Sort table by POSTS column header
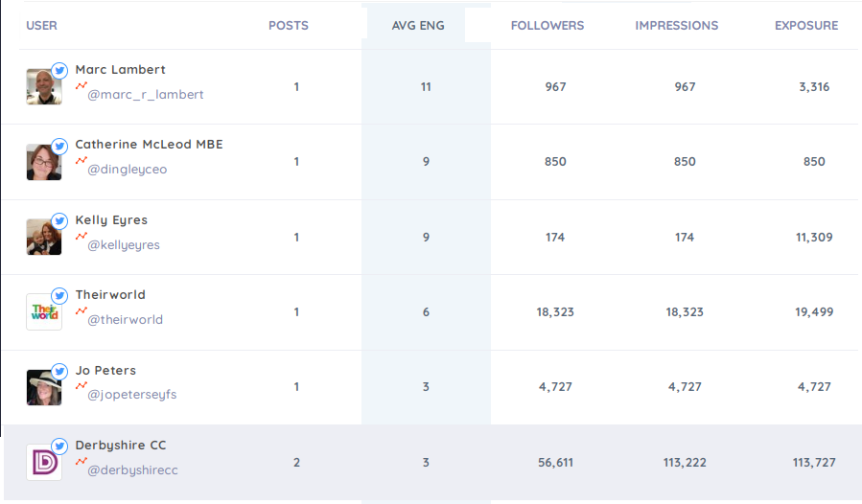 coord(289,25)
